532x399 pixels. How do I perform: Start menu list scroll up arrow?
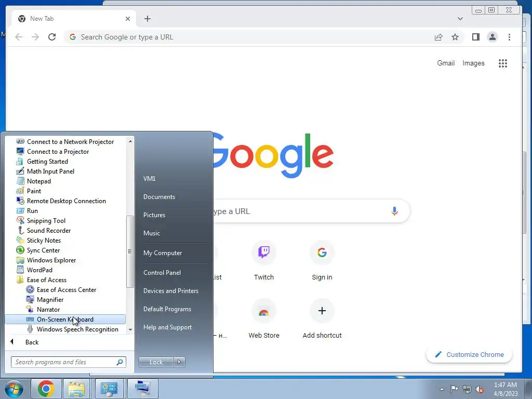pos(130,141)
